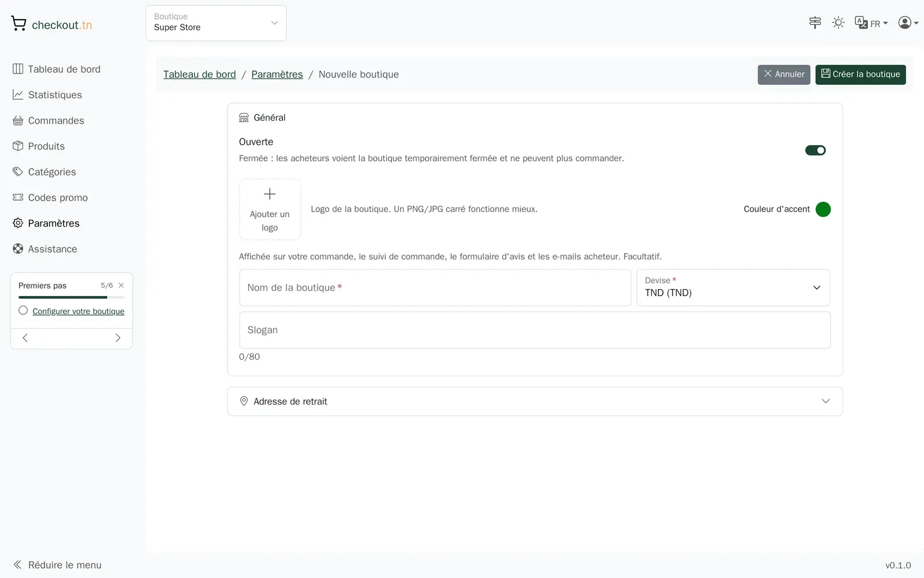
Task: Go to next onboarding step arrow
Action: click(x=118, y=338)
